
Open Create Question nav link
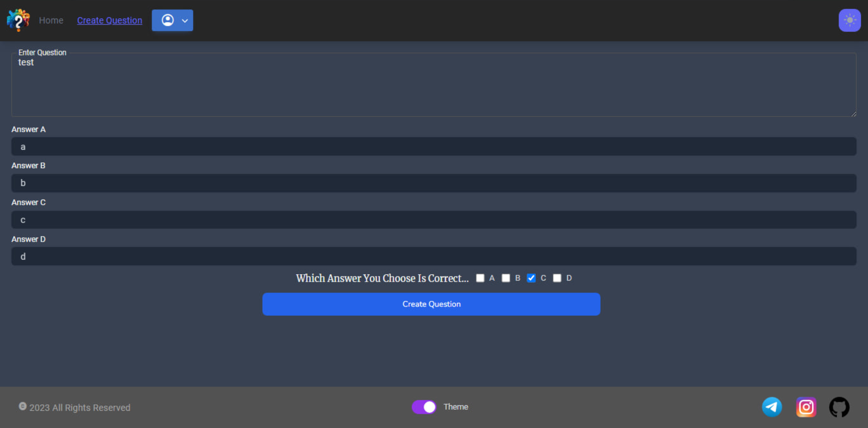tap(110, 20)
